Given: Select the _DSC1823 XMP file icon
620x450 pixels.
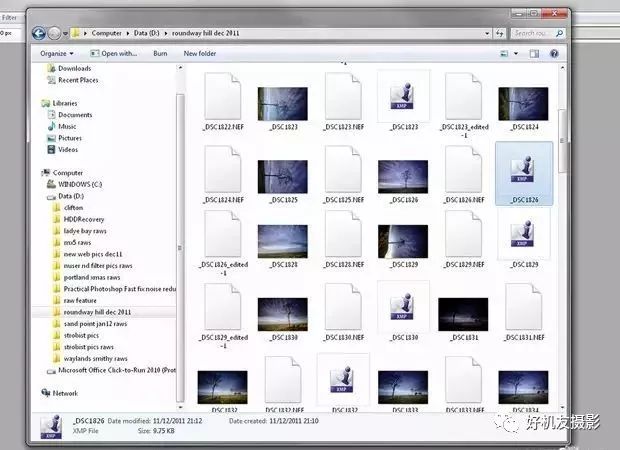Looking at the screenshot, I should pyautogui.click(x=403, y=97).
